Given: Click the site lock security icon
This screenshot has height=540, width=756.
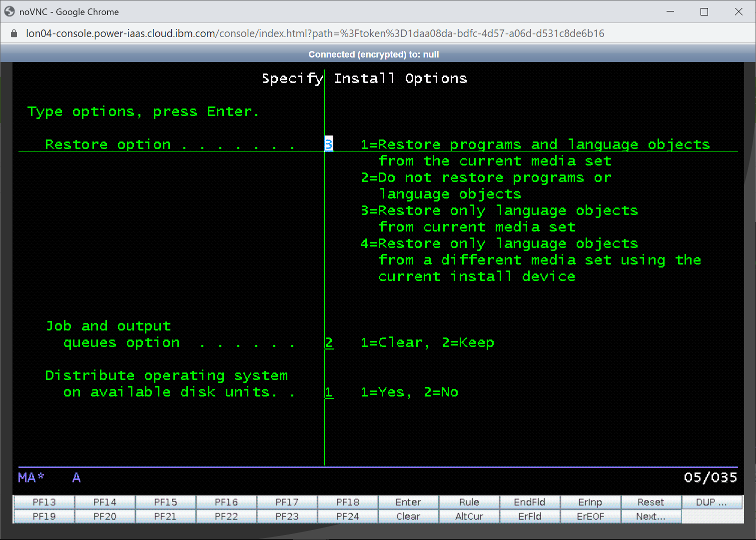Looking at the screenshot, I should coord(14,33).
